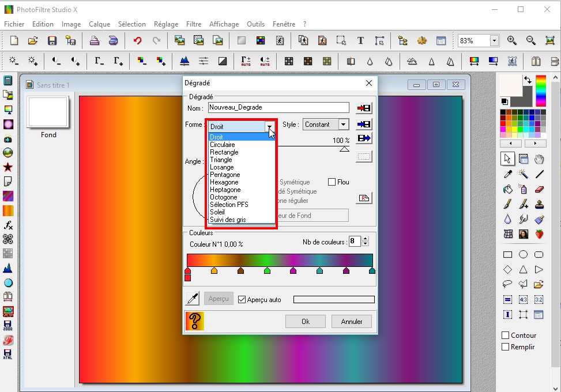Open the Calque menu
561x392 pixels.
tap(100, 24)
